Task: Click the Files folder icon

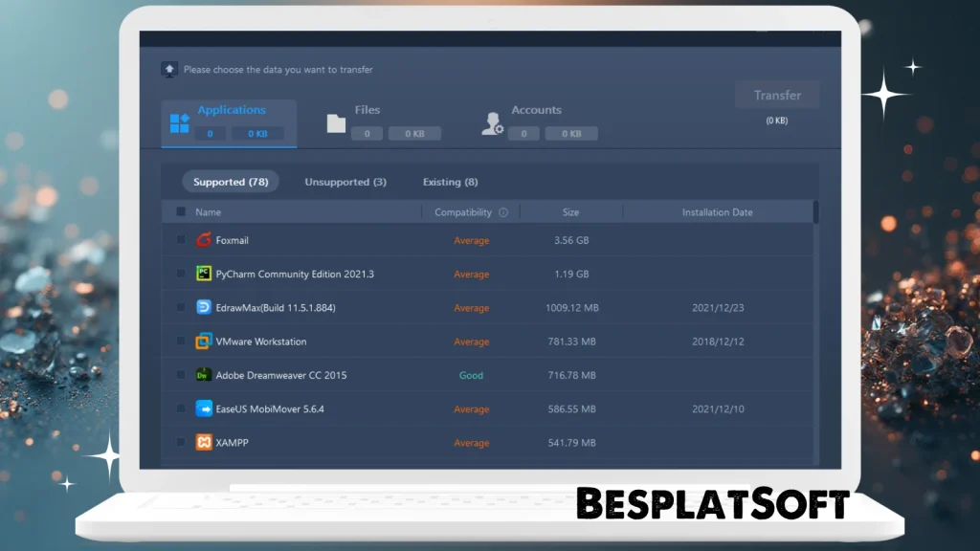Action: click(335, 121)
